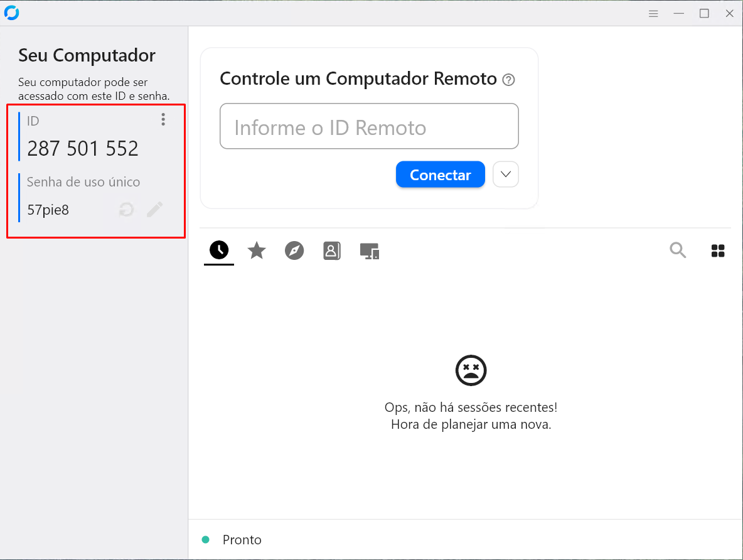The image size is (743, 560).
Task: Click the green status indicator dot
Action: (206, 540)
